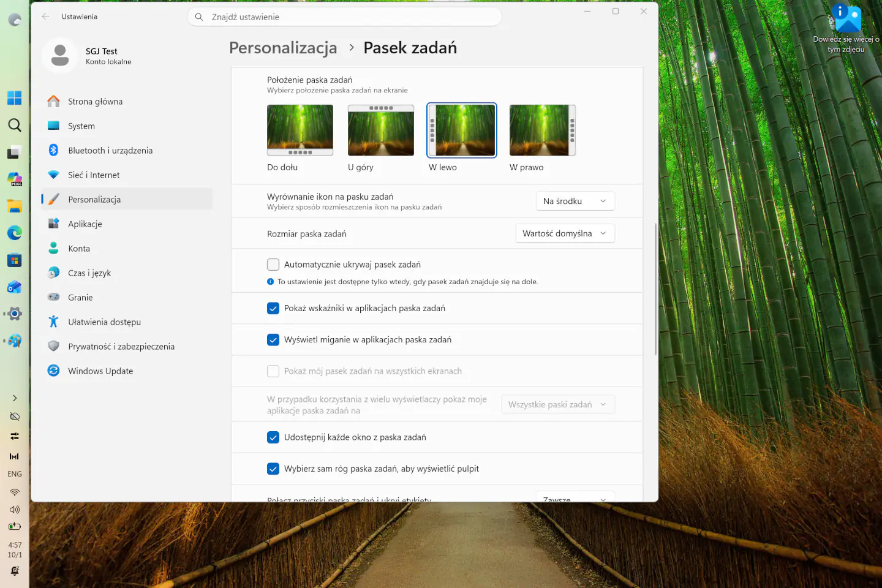Open the 'Wszystkie paski zadań' dropdown
This screenshot has height=588, width=882.
(x=557, y=404)
